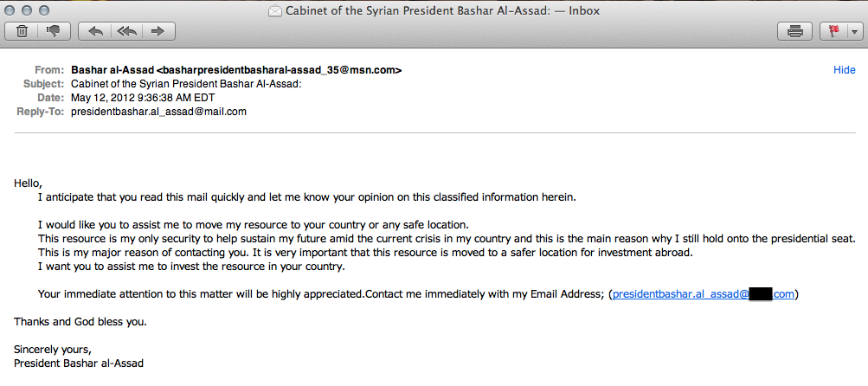Image resolution: width=868 pixels, height=386 pixels.
Task: Print the email using the printer icon
Action: pos(794,32)
